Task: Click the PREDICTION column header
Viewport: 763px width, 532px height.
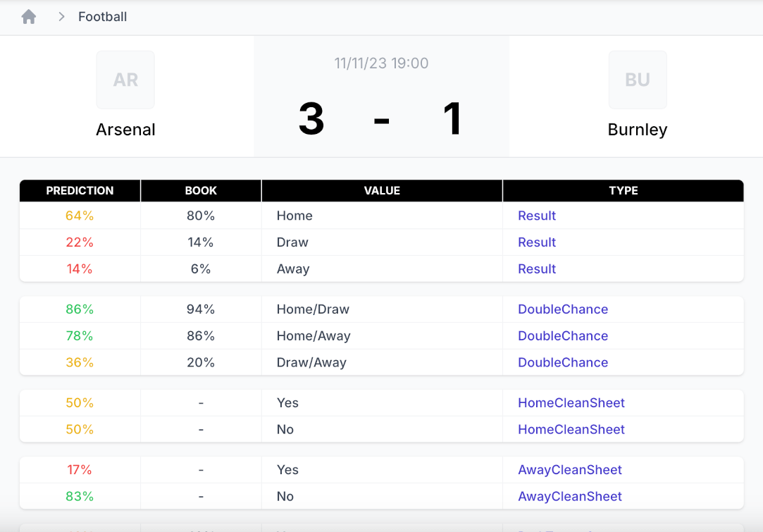Action: coord(80,190)
